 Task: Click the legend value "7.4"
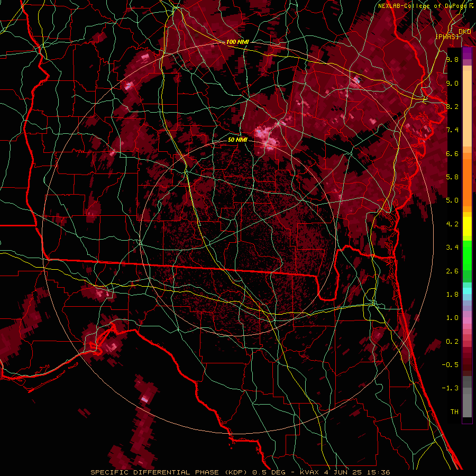452,130
